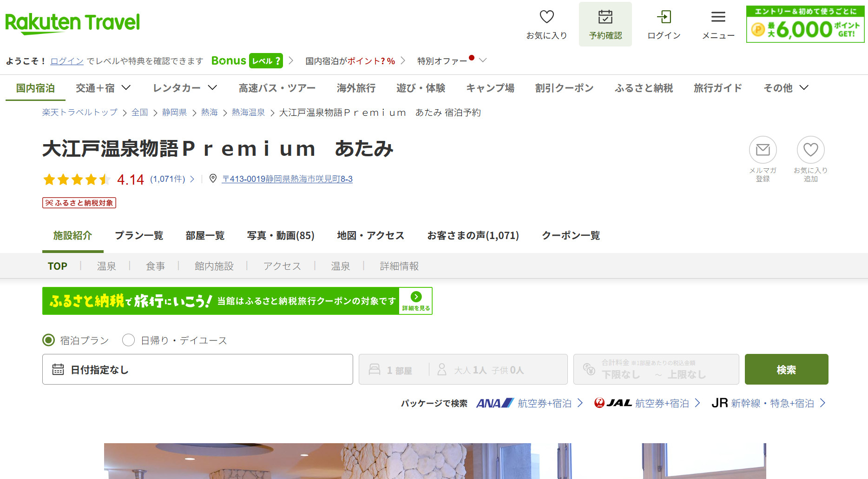Open the お気に入り heart icon in header

pos(546,17)
